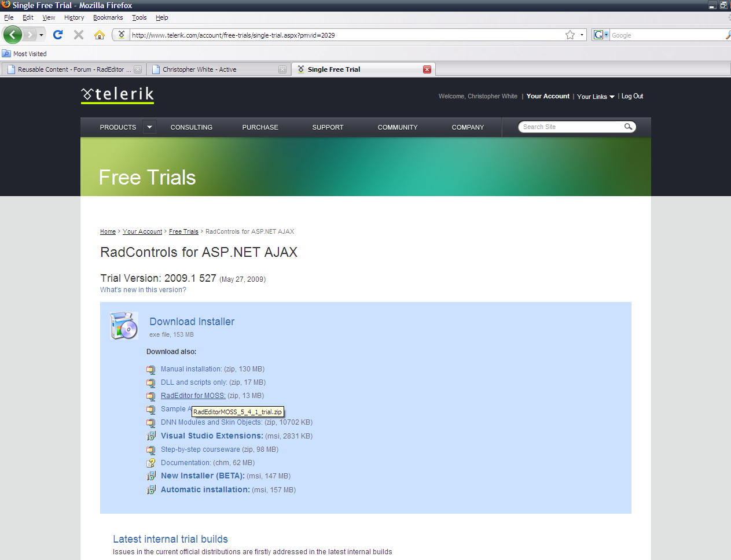Viewport: 731px width, 560px height.
Task: Open the search engine selector dropdown
Action: point(606,35)
